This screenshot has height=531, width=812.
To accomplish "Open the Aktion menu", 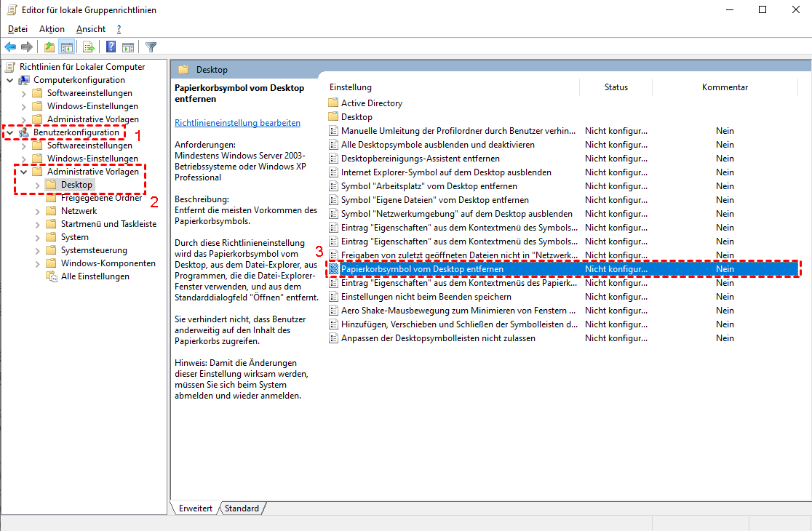I will coord(52,29).
